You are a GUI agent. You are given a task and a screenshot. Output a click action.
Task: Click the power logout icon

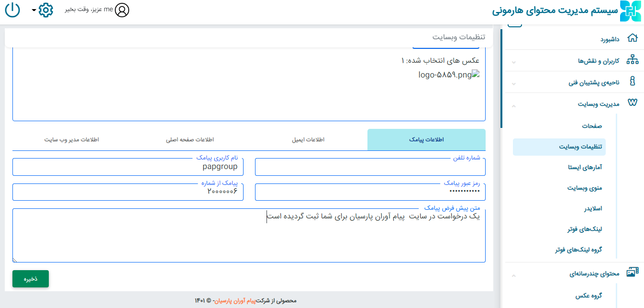(x=12, y=10)
